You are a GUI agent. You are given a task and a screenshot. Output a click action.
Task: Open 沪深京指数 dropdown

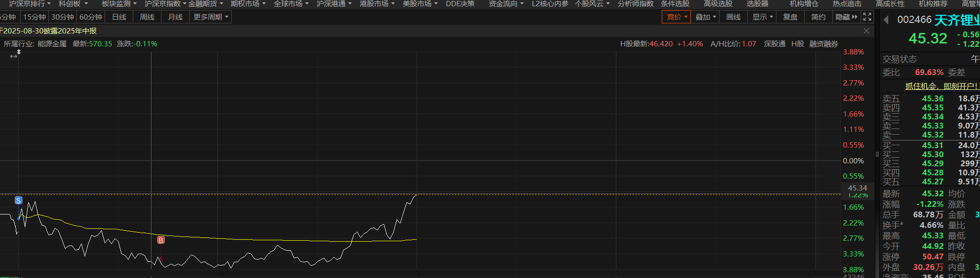pos(165,4)
